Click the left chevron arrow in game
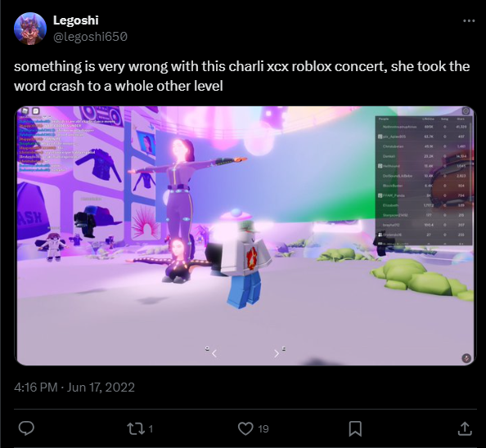 coord(214,353)
